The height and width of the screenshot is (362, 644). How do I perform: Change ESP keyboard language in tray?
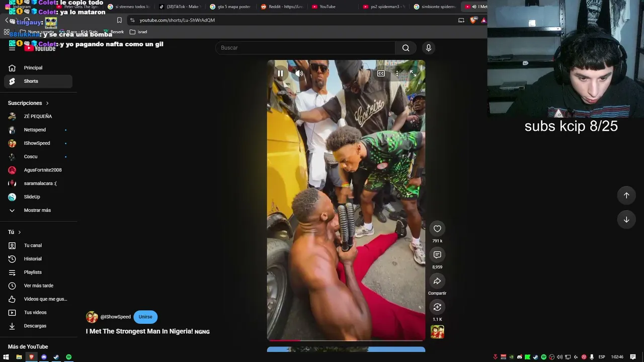[x=602, y=357]
